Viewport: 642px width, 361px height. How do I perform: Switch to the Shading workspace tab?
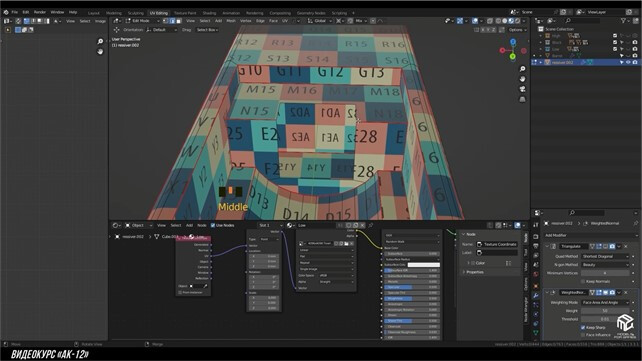[x=209, y=13]
